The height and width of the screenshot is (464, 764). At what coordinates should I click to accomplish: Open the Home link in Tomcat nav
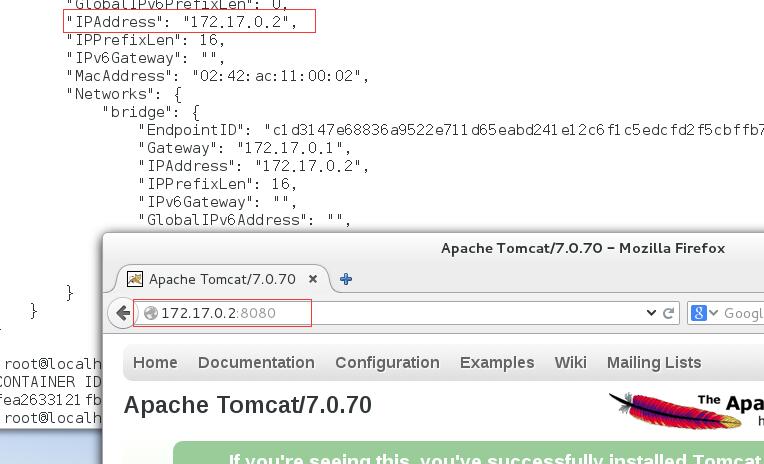tap(155, 363)
